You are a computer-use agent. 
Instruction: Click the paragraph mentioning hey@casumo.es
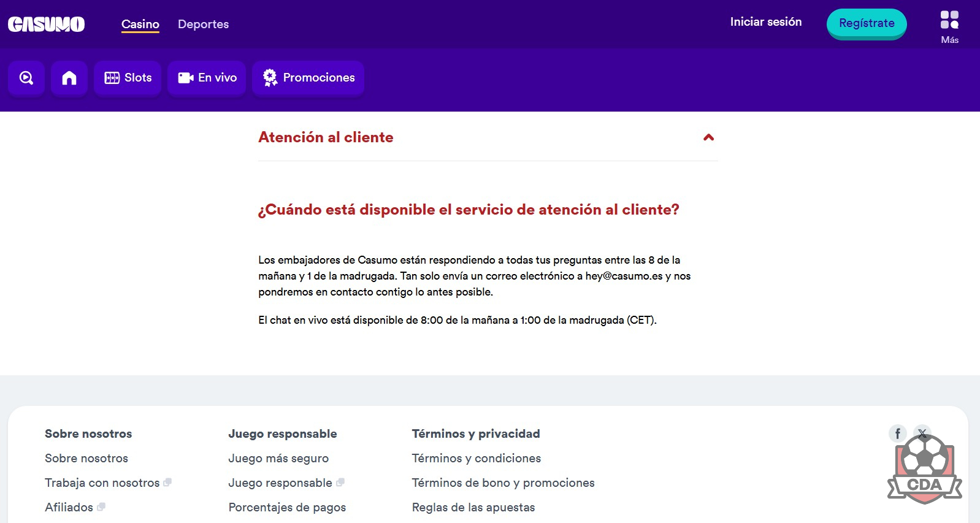[475, 276]
